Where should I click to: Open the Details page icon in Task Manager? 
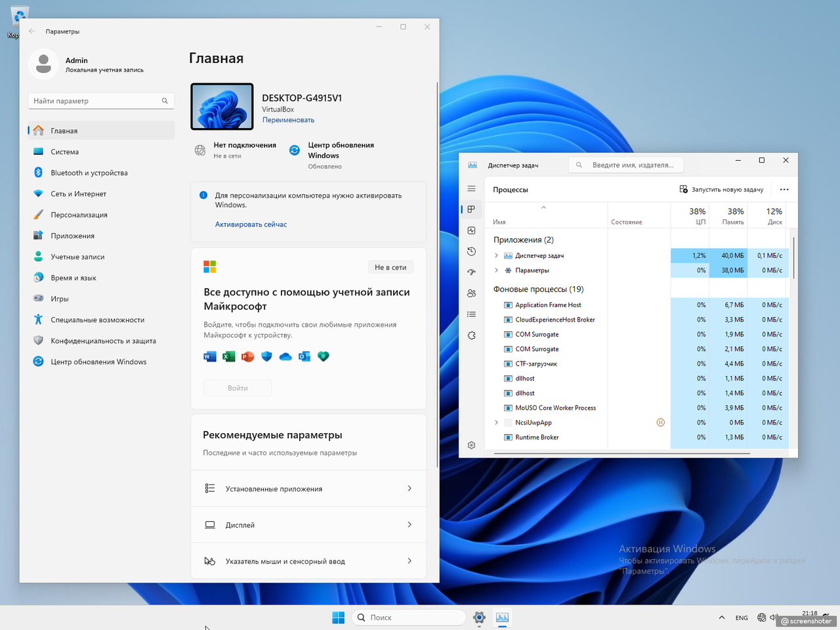(471, 314)
